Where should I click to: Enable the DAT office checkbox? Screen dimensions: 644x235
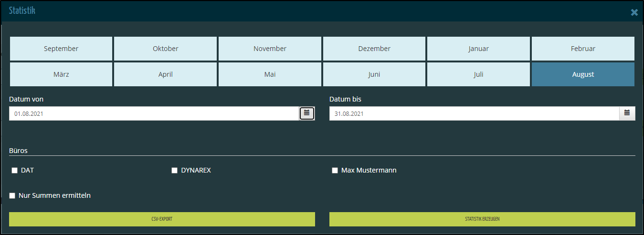[14, 171]
